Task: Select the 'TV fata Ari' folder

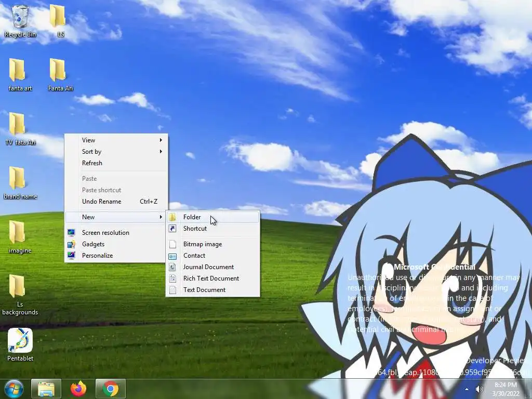Action: [x=20, y=129]
